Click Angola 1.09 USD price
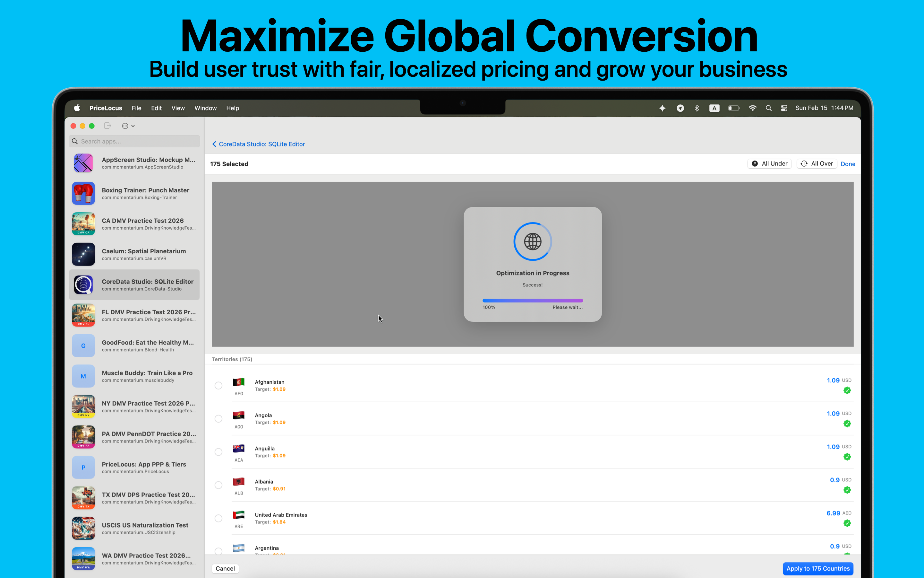 839,414
